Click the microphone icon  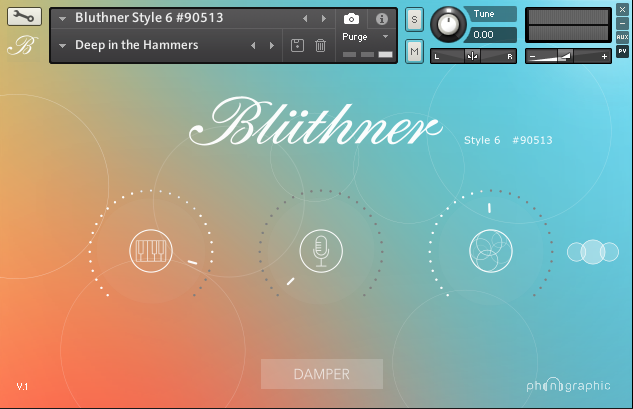[x=321, y=251]
